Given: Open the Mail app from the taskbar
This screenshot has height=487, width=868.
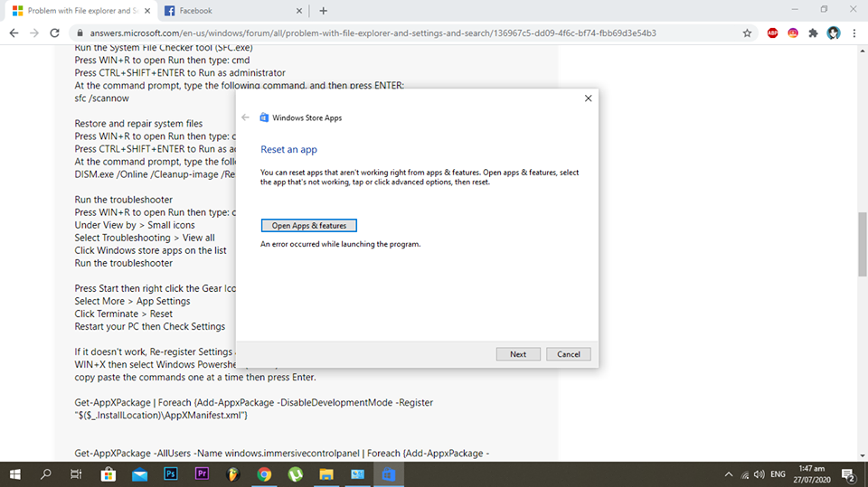Looking at the screenshot, I should 139,474.
